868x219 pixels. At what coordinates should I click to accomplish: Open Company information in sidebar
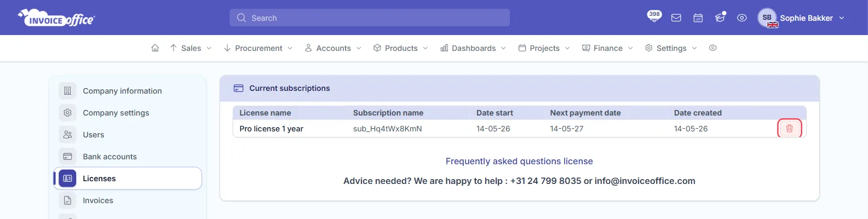128,91
